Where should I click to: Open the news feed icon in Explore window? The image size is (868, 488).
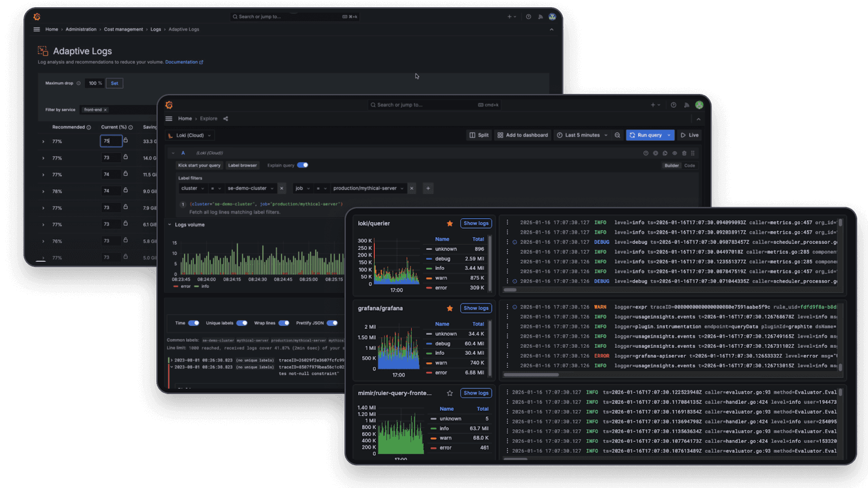coord(687,105)
